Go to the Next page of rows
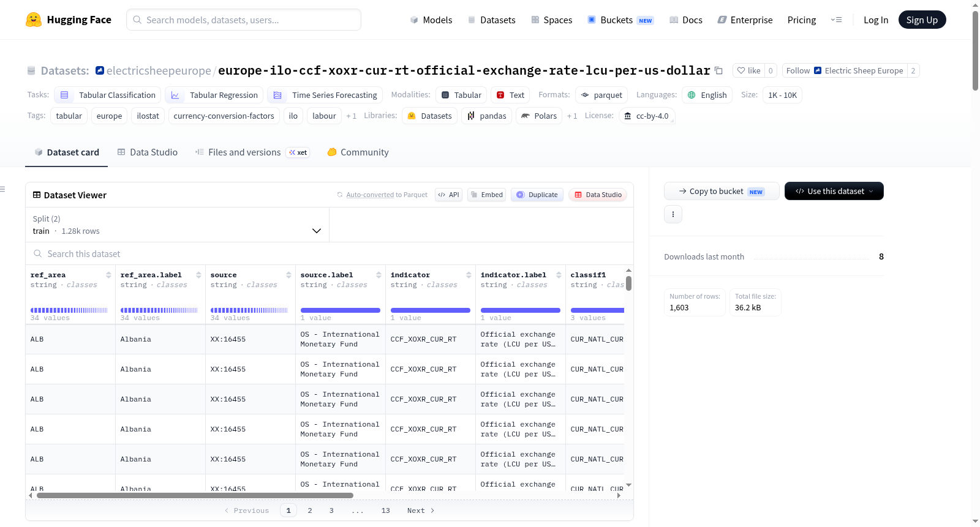 (x=421, y=510)
